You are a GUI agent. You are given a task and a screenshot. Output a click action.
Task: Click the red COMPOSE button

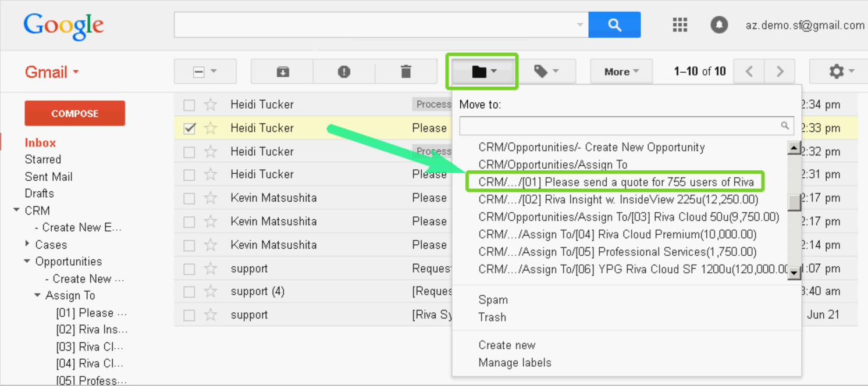click(x=74, y=113)
